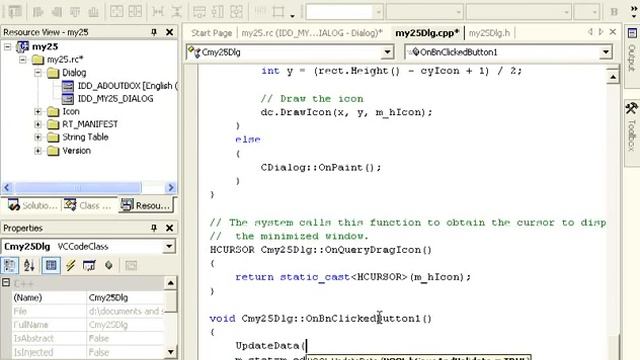The width and height of the screenshot is (640, 360).
Task: Click the Space Across toolbar icon
Action: [158, 12]
